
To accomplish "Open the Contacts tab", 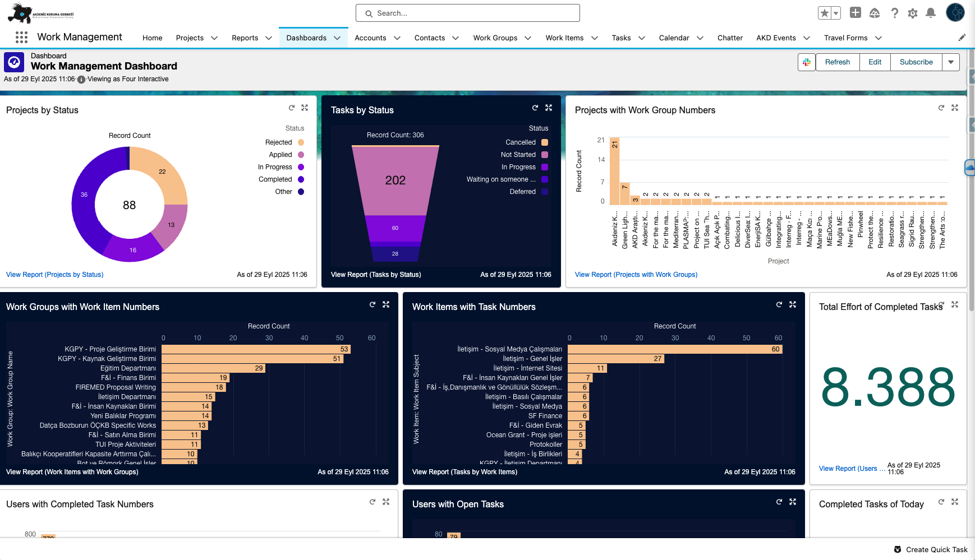I will 430,38.
